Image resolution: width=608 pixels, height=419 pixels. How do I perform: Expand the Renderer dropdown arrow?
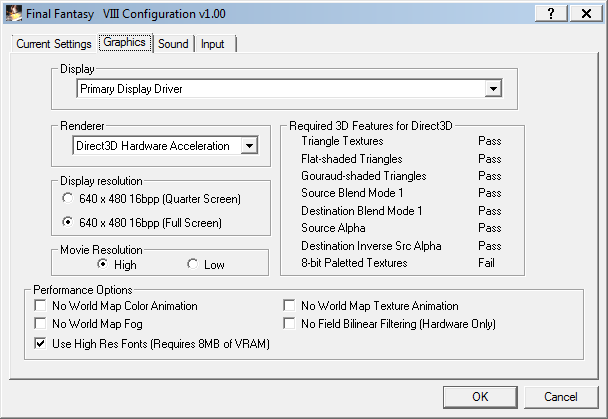(x=249, y=146)
